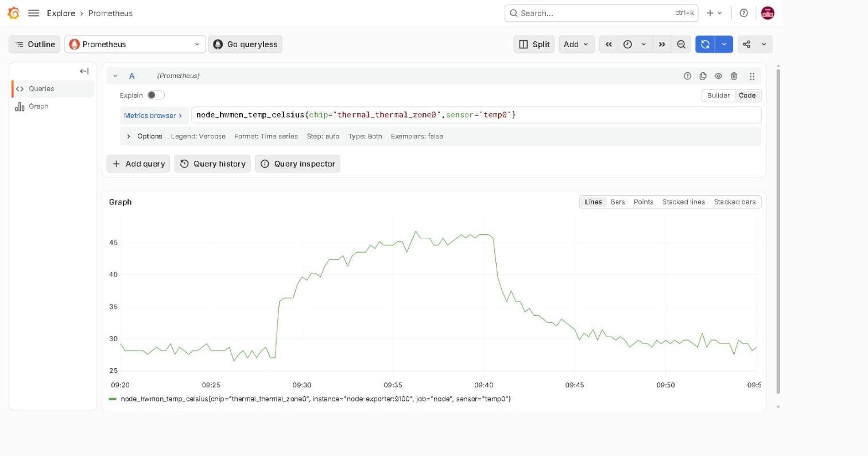This screenshot has width=868, height=456.
Task: Click the query help question icon
Action: point(687,76)
